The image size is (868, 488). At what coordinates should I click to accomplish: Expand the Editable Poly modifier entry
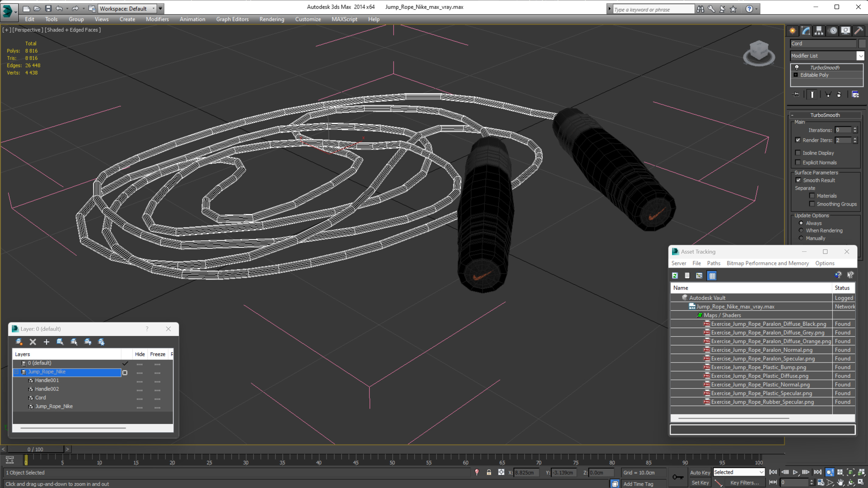[x=796, y=75]
